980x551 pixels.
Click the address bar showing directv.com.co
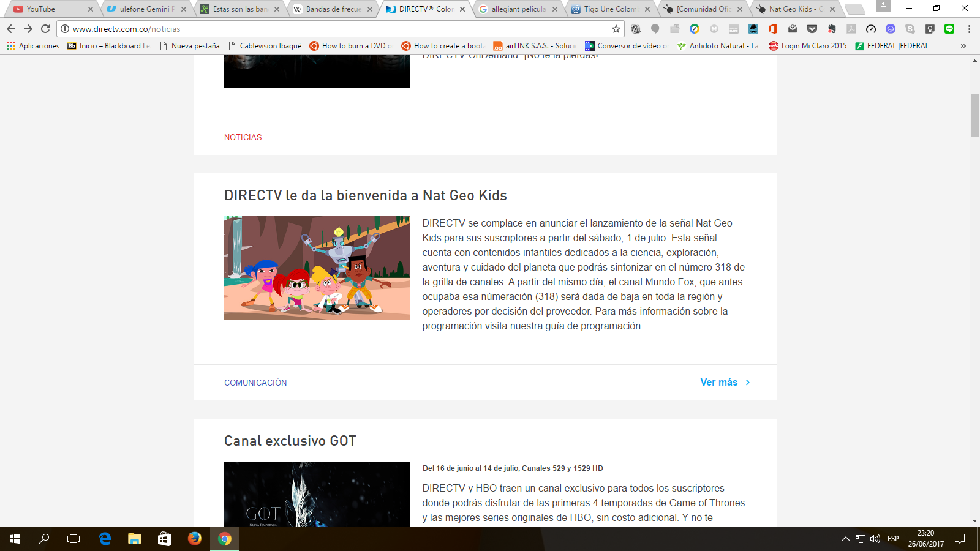337,29
